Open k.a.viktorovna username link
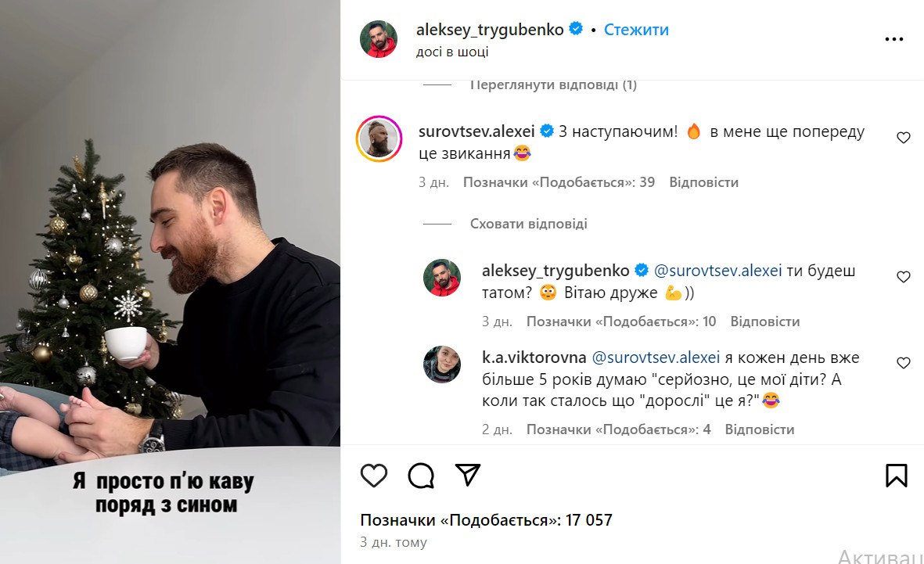924x564 pixels. [534, 357]
